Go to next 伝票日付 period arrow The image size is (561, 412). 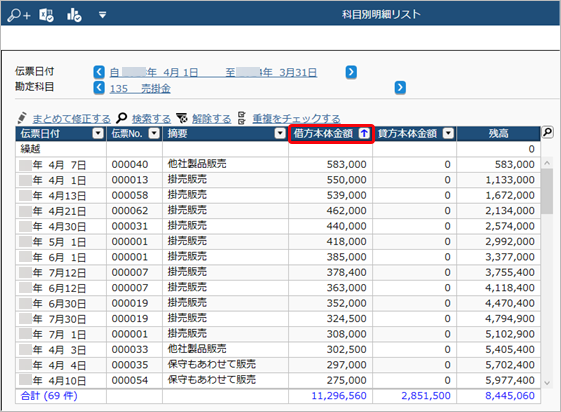click(351, 72)
